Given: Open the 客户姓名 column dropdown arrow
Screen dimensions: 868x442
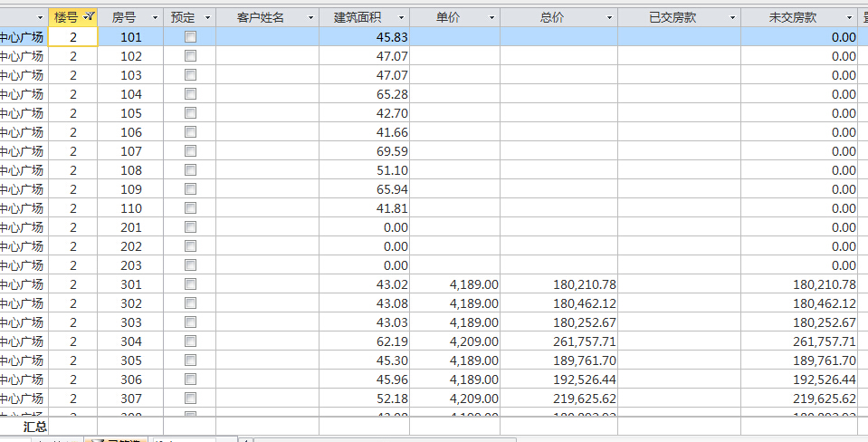Looking at the screenshot, I should tap(310, 18).
